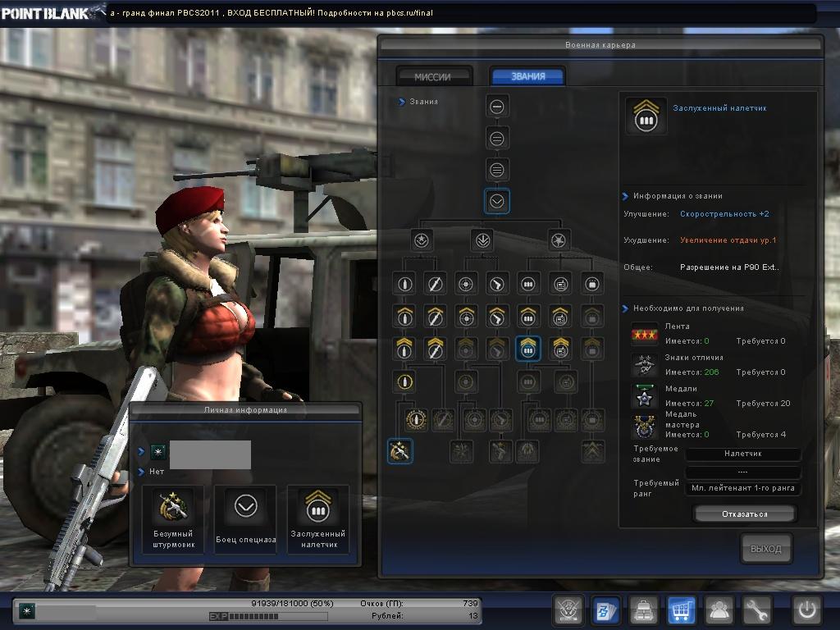Select the ЗВАНИЯ tab
Image resolution: width=840 pixels, height=630 pixels.
(x=527, y=76)
